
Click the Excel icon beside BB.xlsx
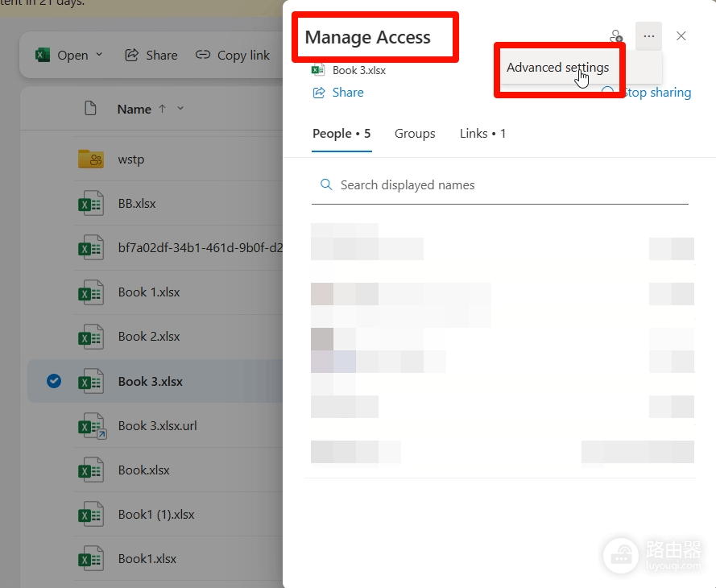(91, 203)
